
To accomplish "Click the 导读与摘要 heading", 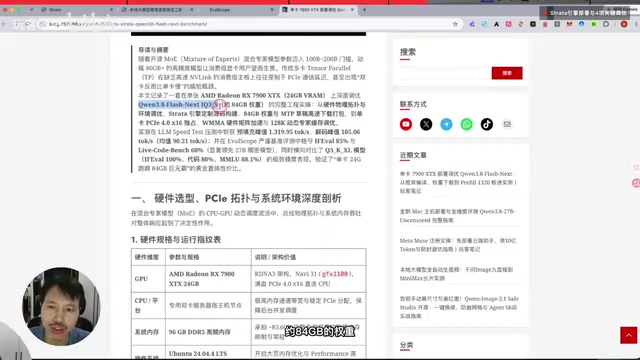I will [x=153, y=50].
